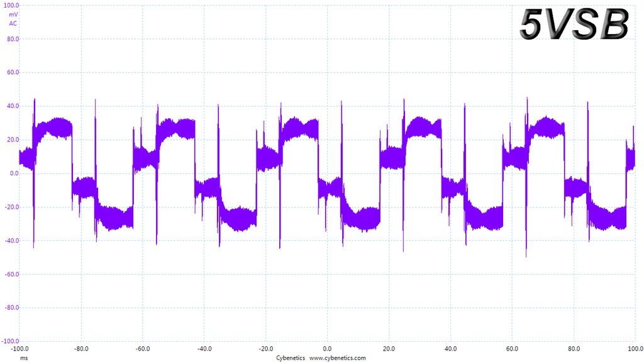This screenshot has width=644, height=362.
Task: Open the www.cybenetics.com link text
Action: pyautogui.click(x=338, y=358)
